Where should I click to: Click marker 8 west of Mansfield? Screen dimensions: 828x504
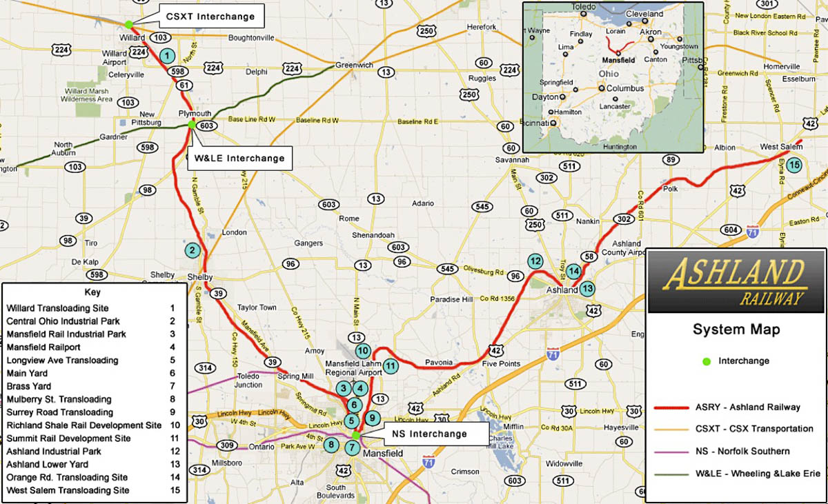(x=331, y=445)
